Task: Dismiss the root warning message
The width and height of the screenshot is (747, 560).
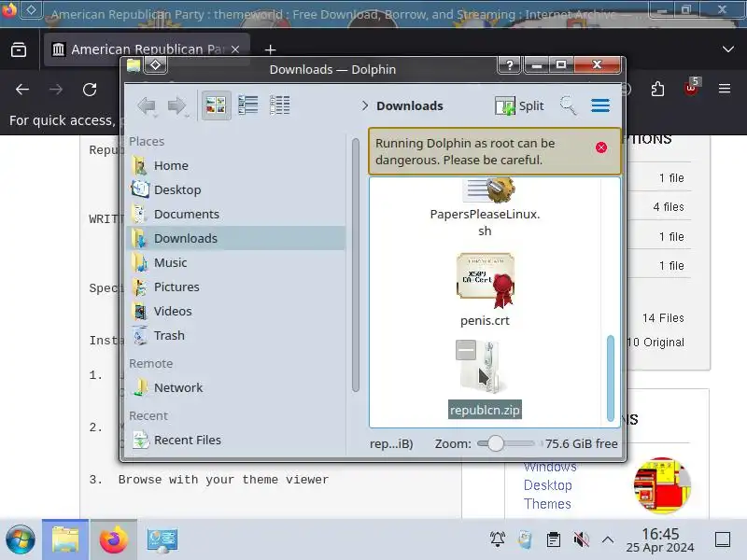Action: 601,147
